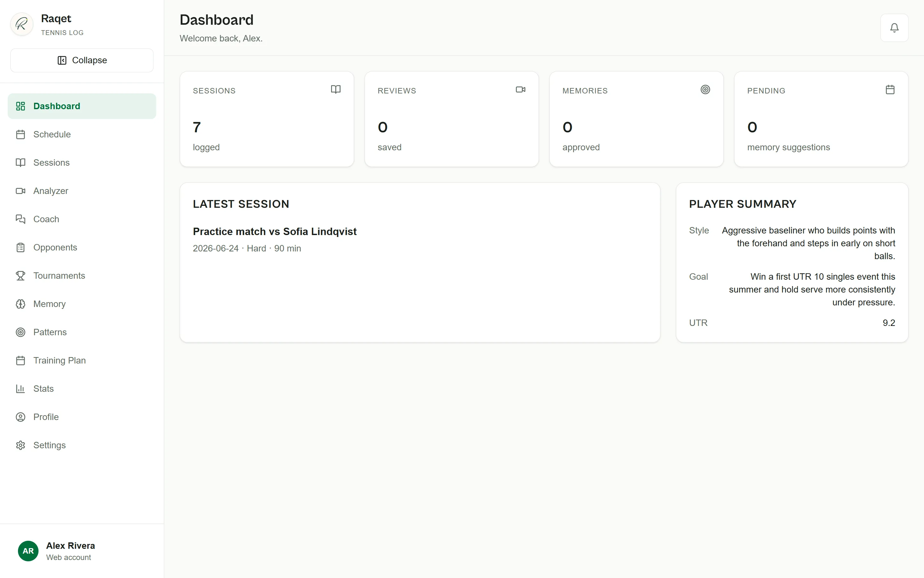Click the Patterns target icon in sidebar

pyautogui.click(x=21, y=333)
